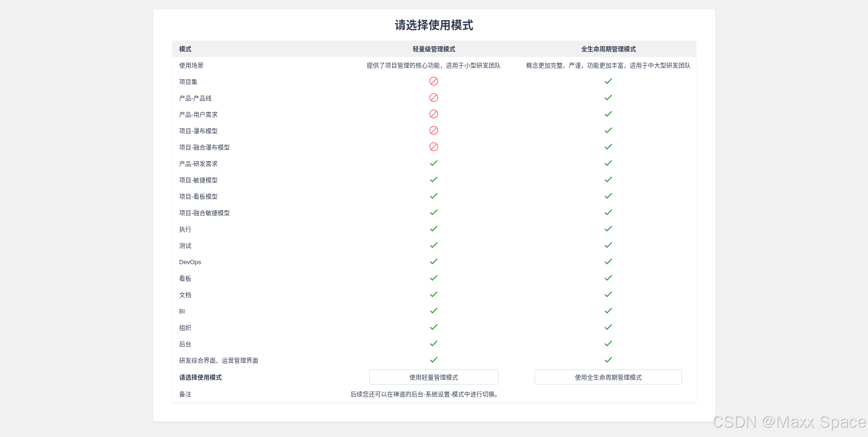868x437 pixels.
Task: Click the 全生命周期 checkmark in the 看板 row
Action: pos(608,278)
